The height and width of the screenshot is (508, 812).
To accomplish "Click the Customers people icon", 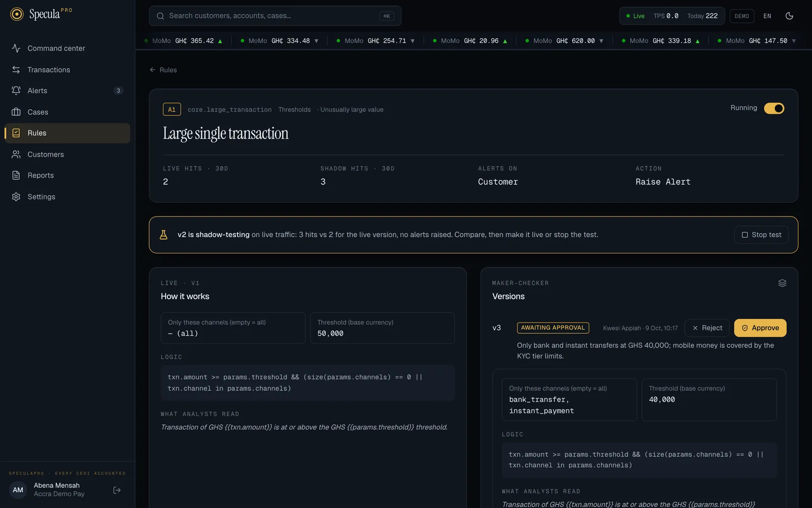I will 16,154.
